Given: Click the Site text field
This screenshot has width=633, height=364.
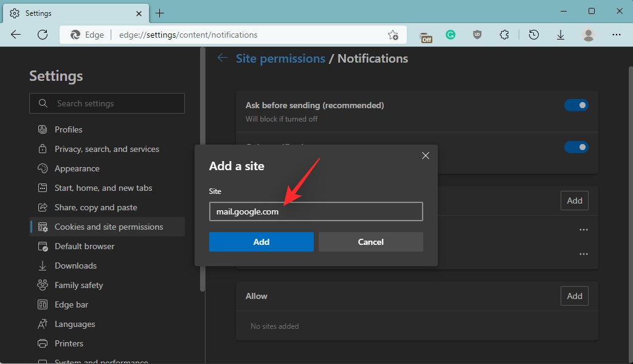Looking at the screenshot, I should (x=316, y=211).
